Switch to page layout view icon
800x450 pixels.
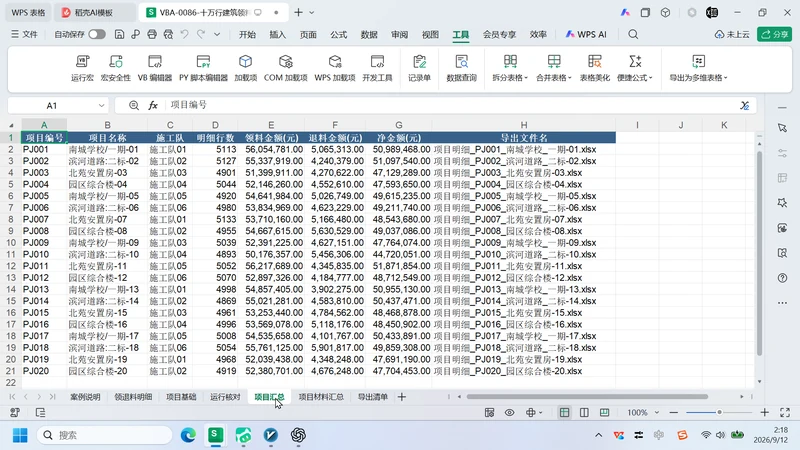(584, 412)
